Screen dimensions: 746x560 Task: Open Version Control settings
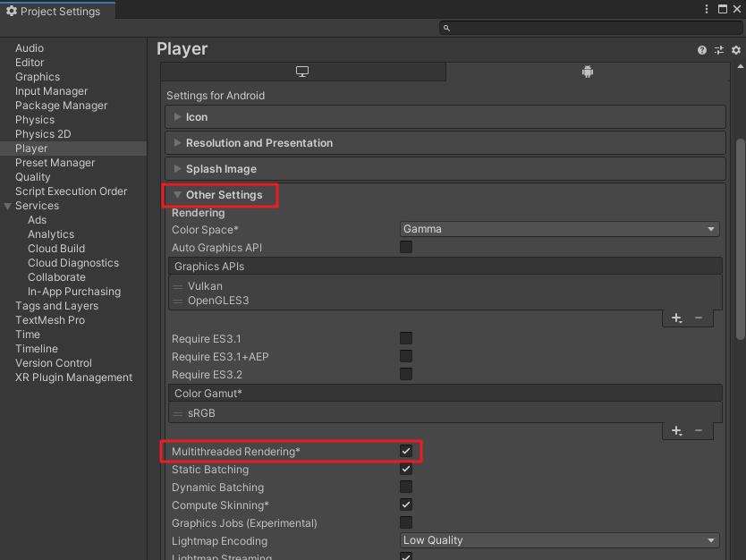click(x=54, y=362)
